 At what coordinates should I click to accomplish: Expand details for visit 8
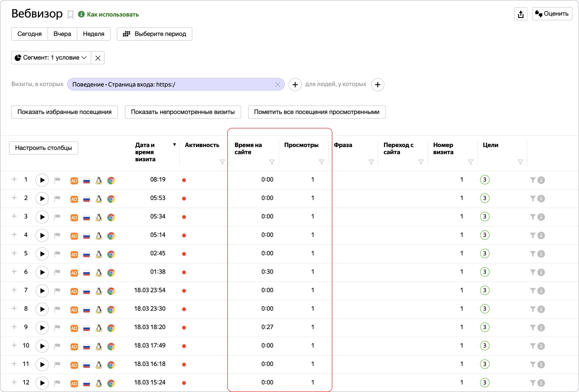(14, 308)
